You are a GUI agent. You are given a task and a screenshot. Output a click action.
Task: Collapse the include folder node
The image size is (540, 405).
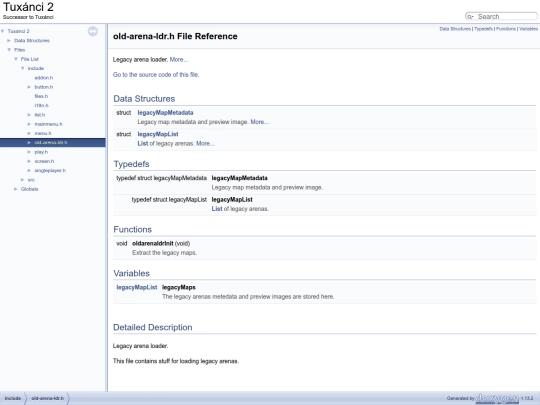coord(23,69)
